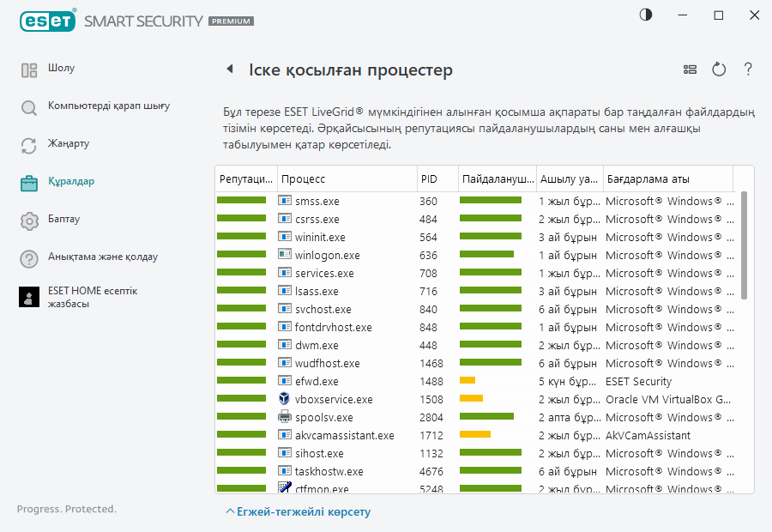The width and height of the screenshot is (772, 532).
Task: Click the back arrow beside Іске қосылған процестер
Action: (229, 70)
